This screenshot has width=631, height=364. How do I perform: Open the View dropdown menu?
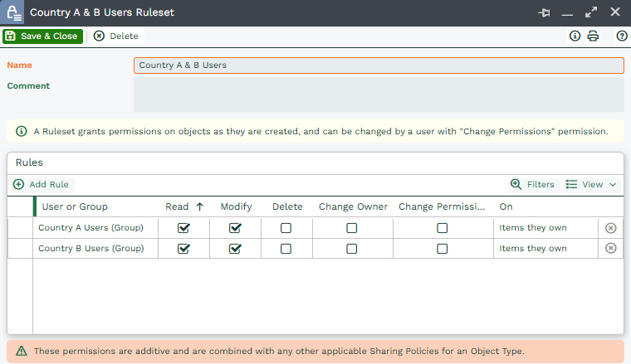coord(591,184)
